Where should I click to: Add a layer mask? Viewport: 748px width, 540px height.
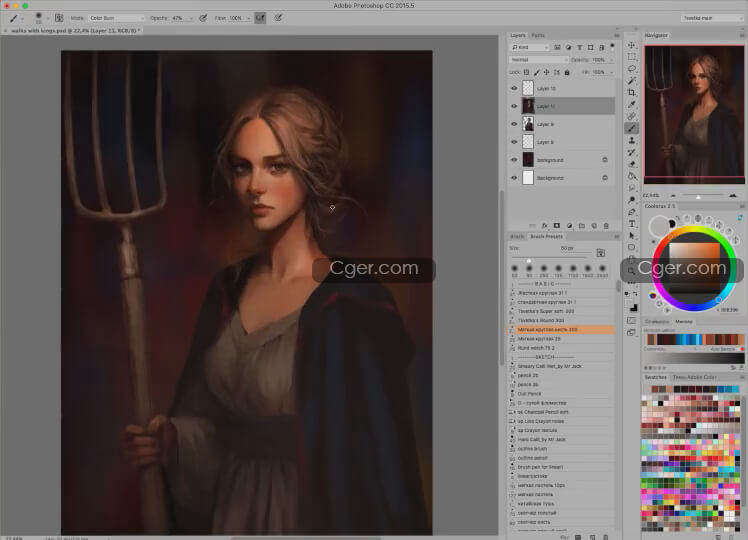[557, 226]
